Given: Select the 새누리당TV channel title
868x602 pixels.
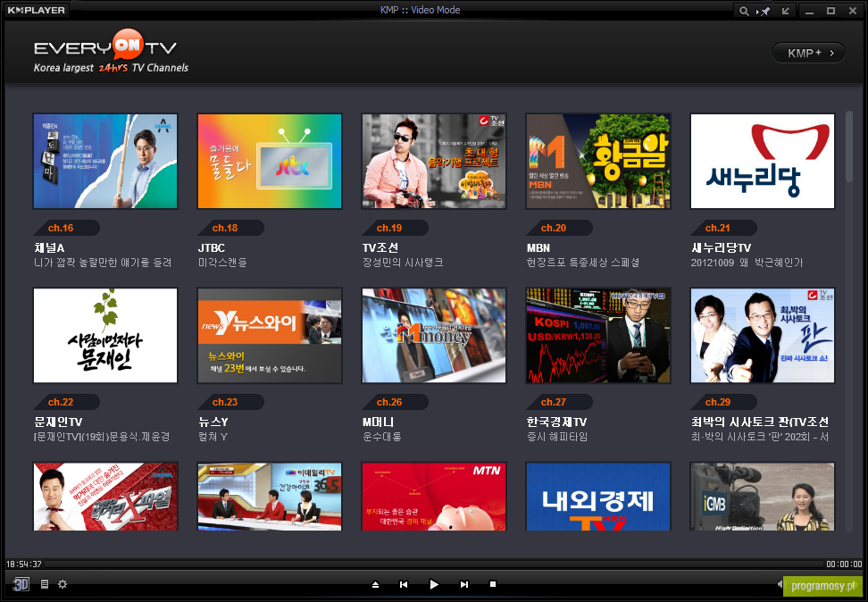Looking at the screenshot, I should [722, 247].
